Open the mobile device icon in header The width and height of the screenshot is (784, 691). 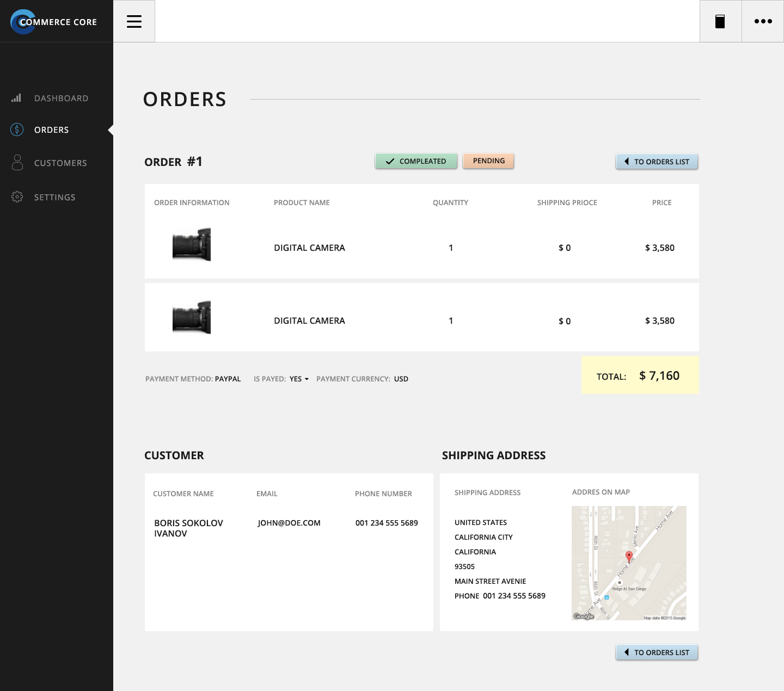720,21
